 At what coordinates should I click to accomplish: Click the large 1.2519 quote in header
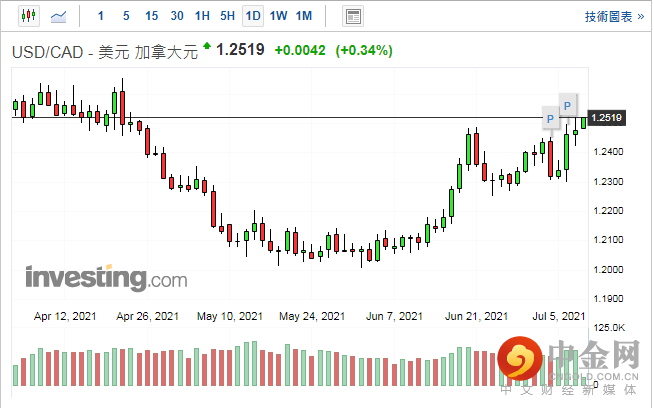(x=240, y=50)
